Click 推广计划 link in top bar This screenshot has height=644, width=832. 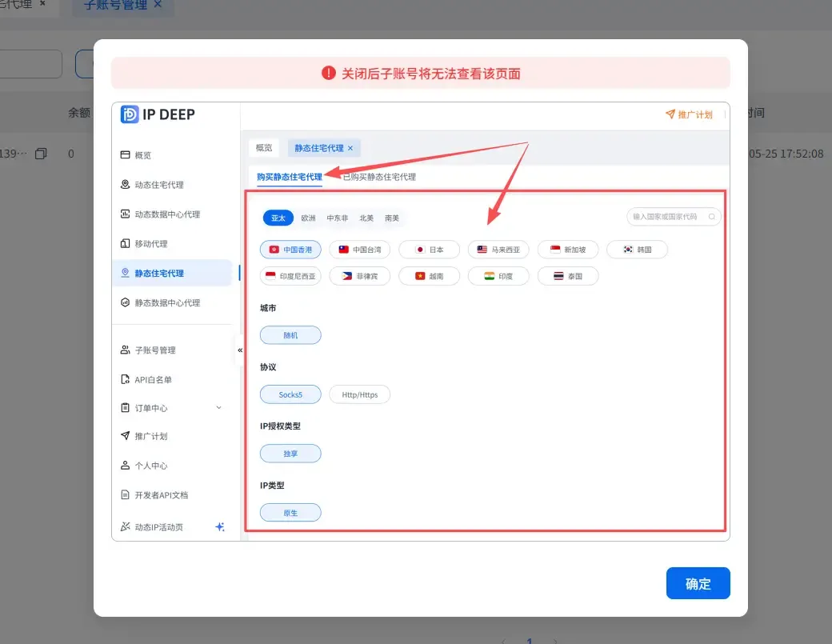tap(689, 114)
